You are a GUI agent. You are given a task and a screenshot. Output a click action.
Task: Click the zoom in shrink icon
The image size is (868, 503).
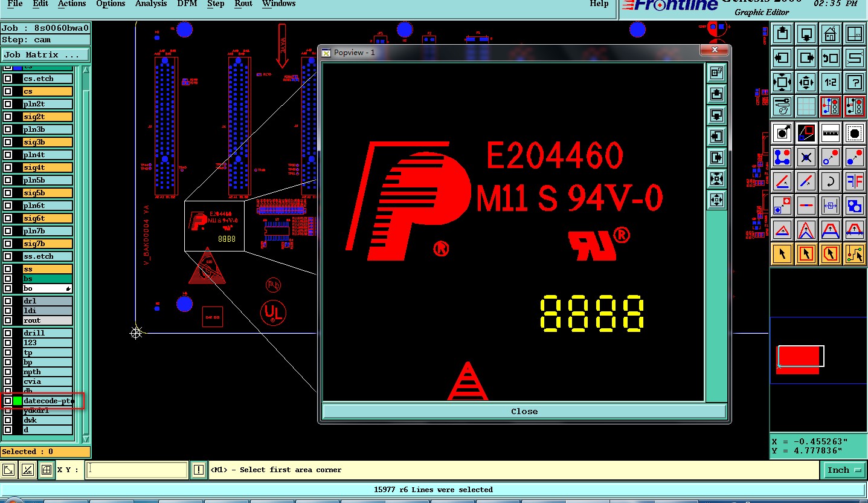click(x=806, y=82)
